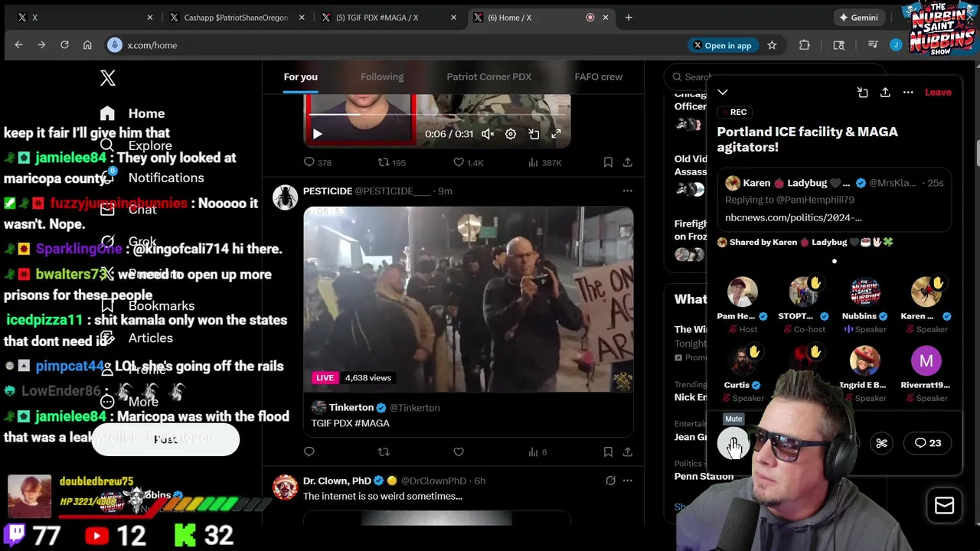The width and height of the screenshot is (980, 551).
Task: Toggle picture-in-picture on the video
Action: click(x=534, y=135)
